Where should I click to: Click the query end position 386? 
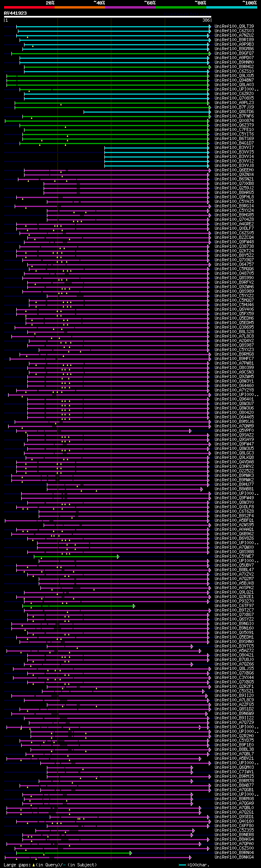pyautogui.click(x=206, y=20)
